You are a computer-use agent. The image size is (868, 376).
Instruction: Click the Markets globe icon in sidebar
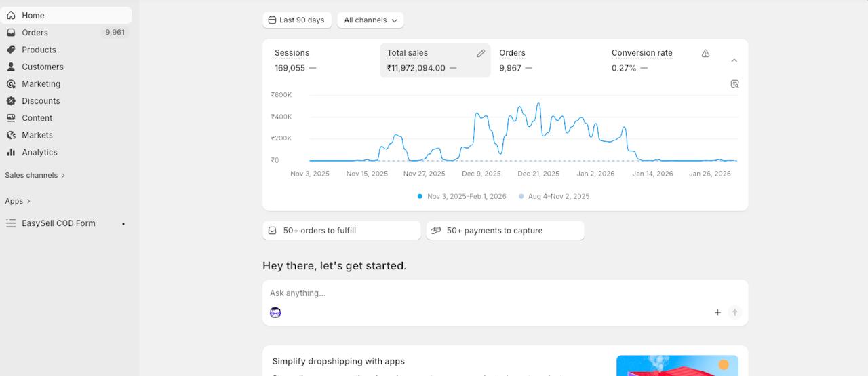pyautogui.click(x=11, y=135)
